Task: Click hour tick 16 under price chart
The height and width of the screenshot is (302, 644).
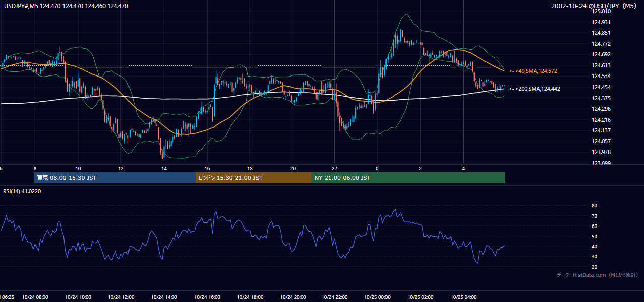Action: coord(207,168)
